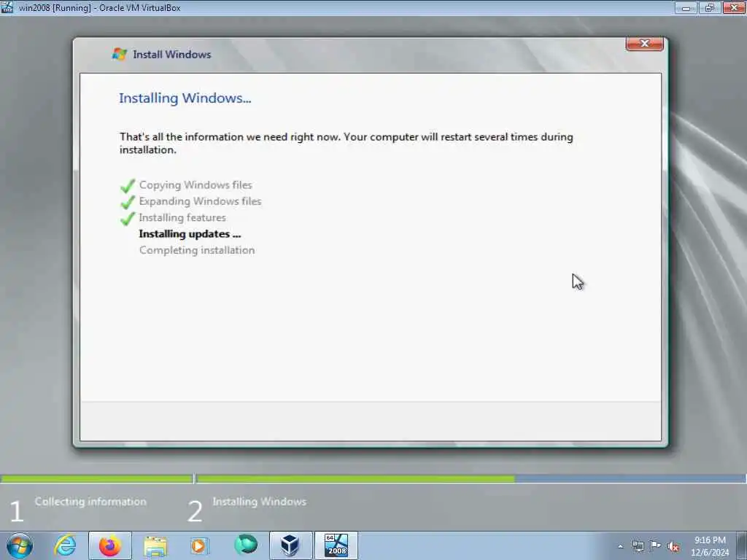Click the 'Install Windows' dialog title
This screenshot has height=560, width=747.
coord(171,54)
